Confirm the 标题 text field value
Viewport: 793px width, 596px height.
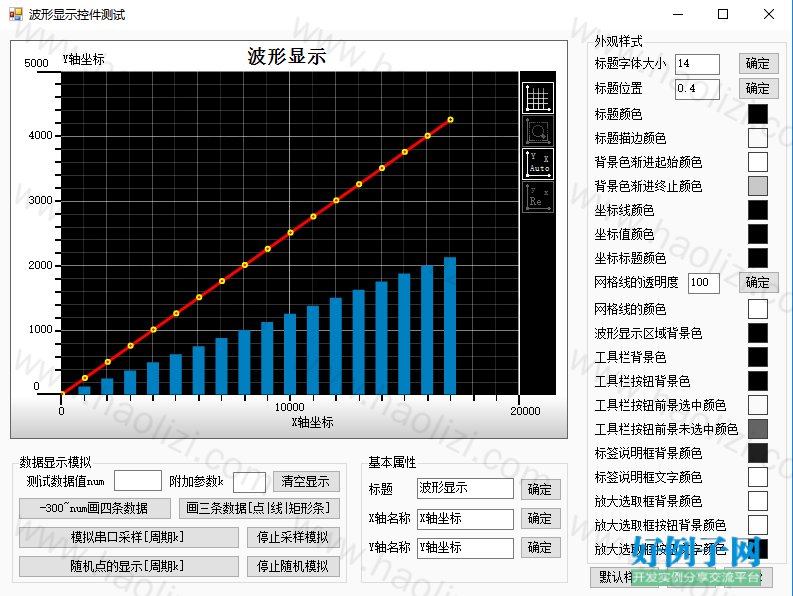(540, 490)
